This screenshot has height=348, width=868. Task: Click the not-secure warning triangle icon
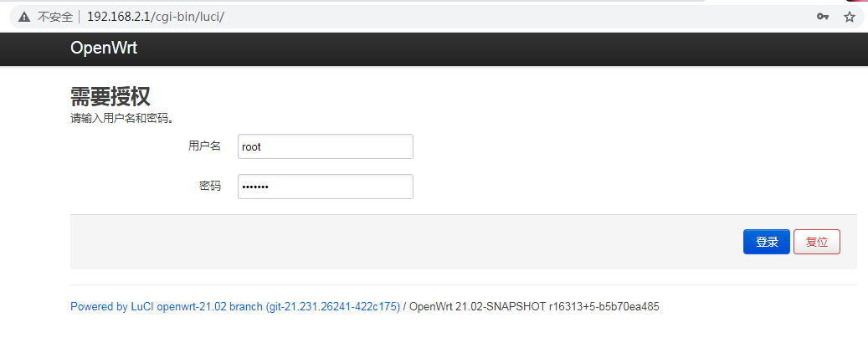tap(23, 17)
